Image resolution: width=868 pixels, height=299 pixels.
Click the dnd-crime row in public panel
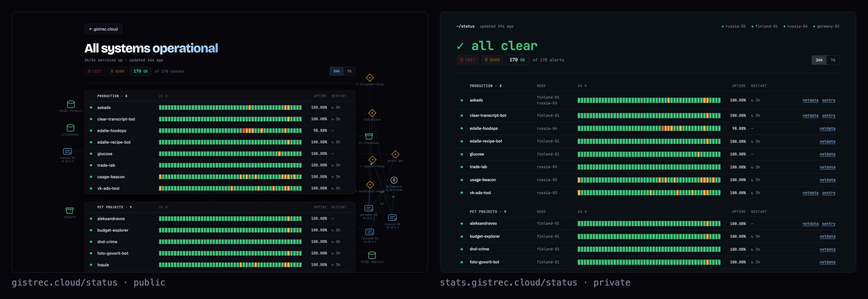coord(220,242)
